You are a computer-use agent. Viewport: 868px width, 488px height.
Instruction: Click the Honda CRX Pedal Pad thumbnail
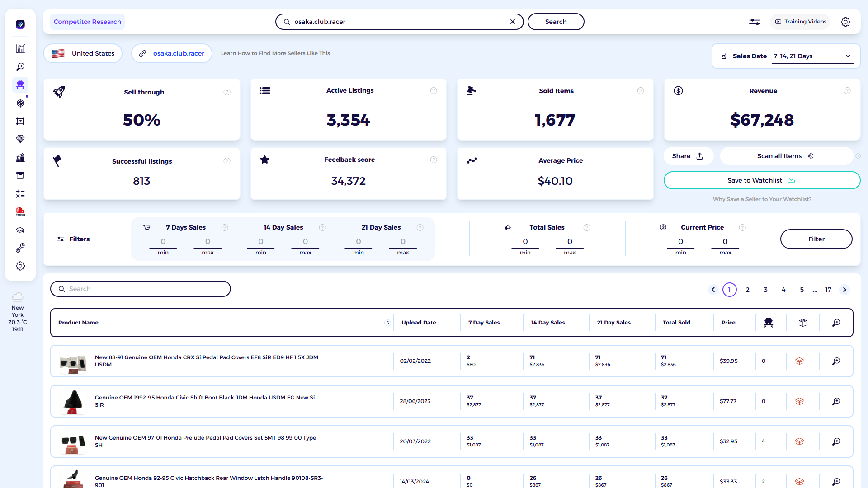coord(73,361)
